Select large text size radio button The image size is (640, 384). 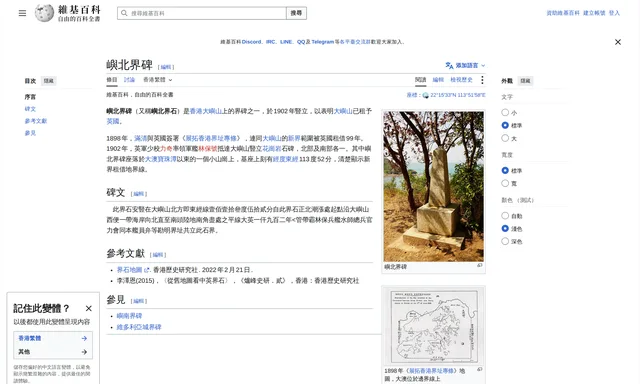point(505,138)
